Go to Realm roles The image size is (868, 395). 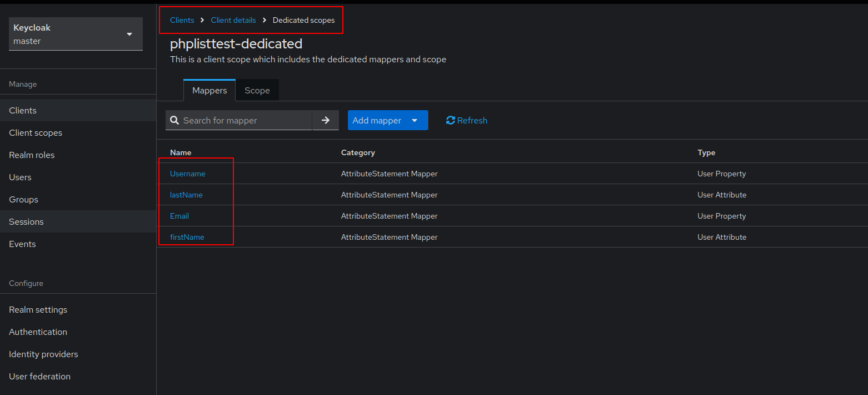(x=78, y=155)
